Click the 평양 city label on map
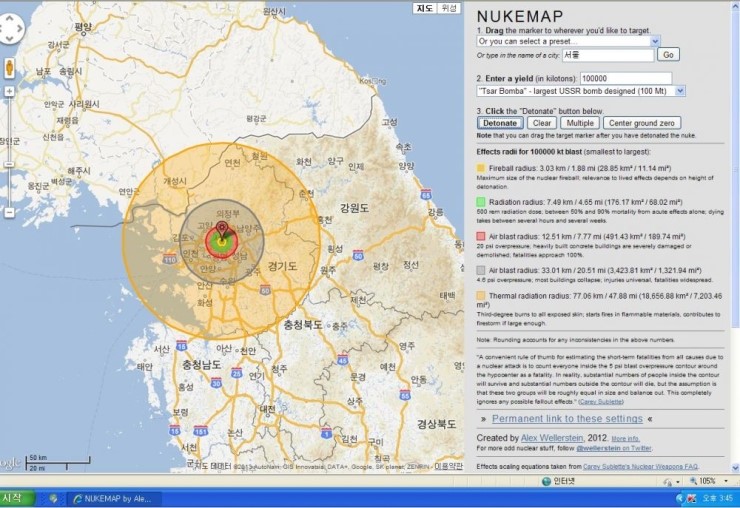Viewport: 740px width, 508px height. [x=83, y=27]
